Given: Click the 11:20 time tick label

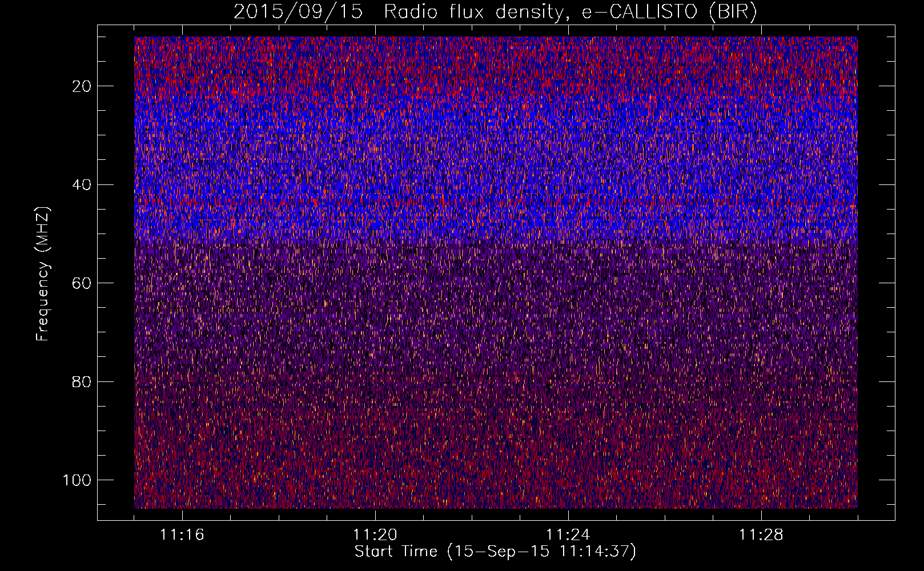Looking at the screenshot, I should tap(375, 535).
